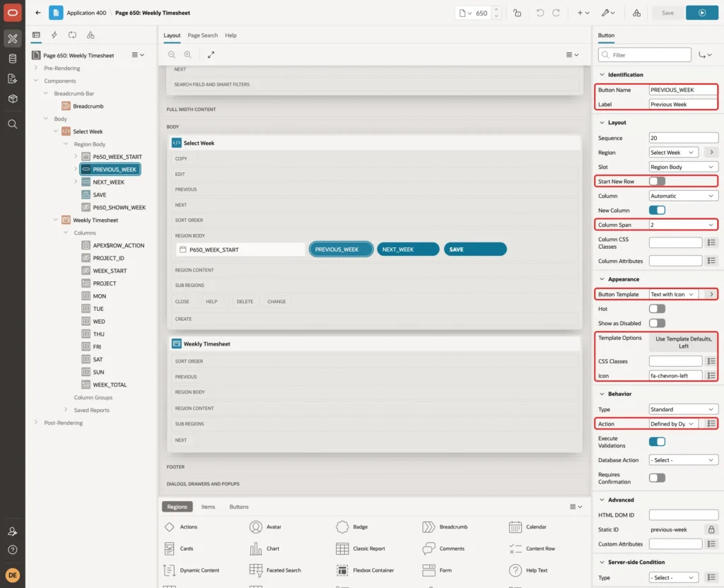724x588 pixels.
Task: Zoom out the layout view
Action: 172,54
